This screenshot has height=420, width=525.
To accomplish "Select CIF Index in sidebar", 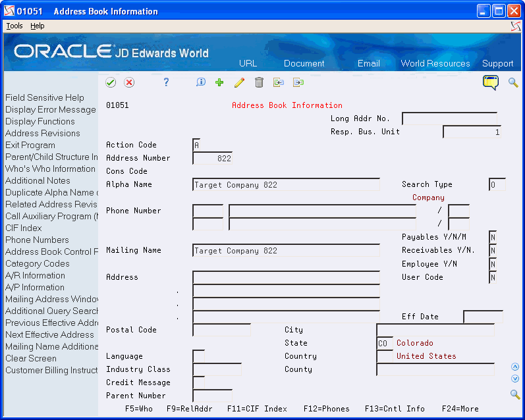I will pyautogui.click(x=24, y=228).
